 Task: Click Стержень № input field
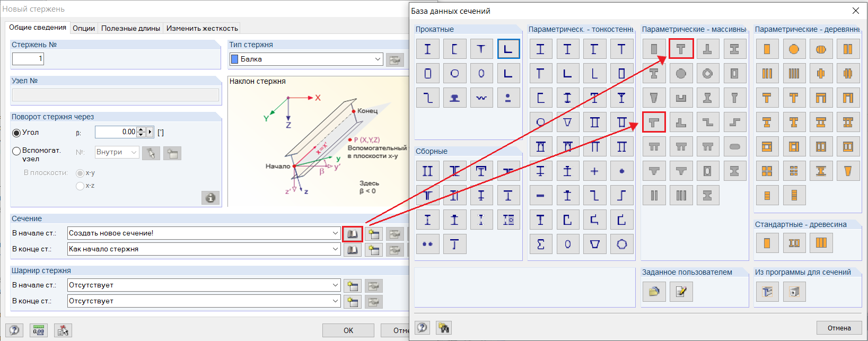point(28,59)
